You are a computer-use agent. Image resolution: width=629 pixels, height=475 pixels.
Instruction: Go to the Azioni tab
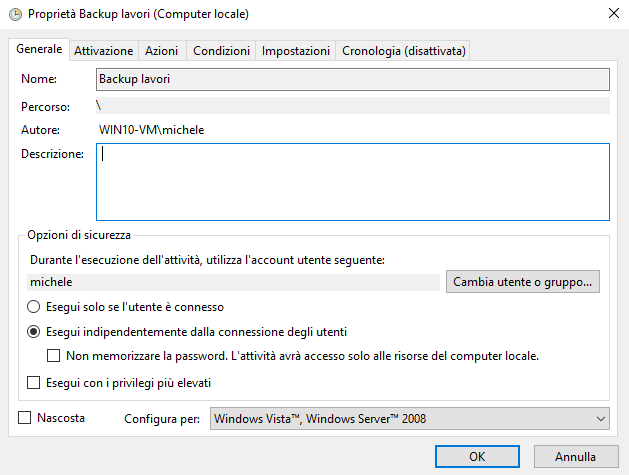click(x=161, y=50)
